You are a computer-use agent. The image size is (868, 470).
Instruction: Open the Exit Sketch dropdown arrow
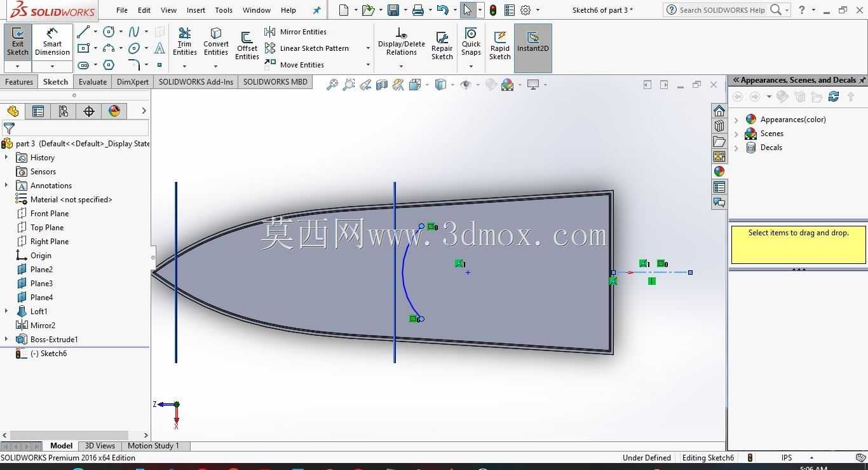18,67
